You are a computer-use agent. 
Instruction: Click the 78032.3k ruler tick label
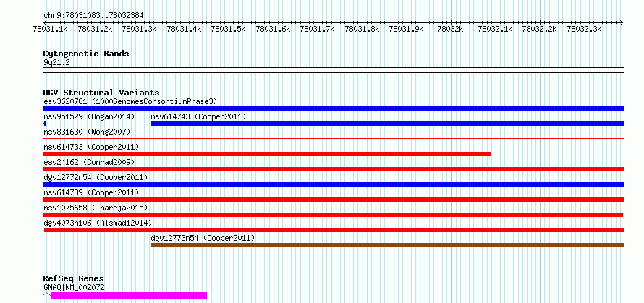585,30
